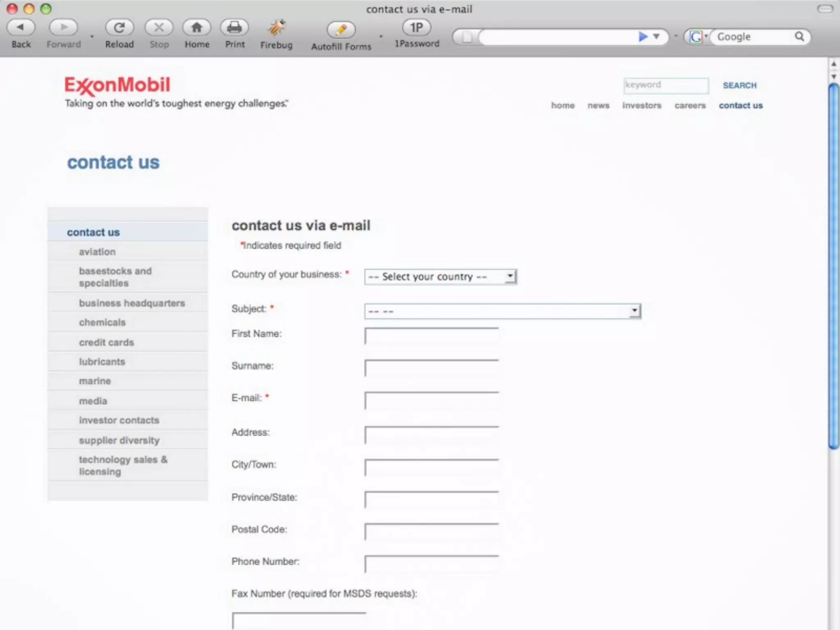Open careers in the top navigation

tap(690, 105)
